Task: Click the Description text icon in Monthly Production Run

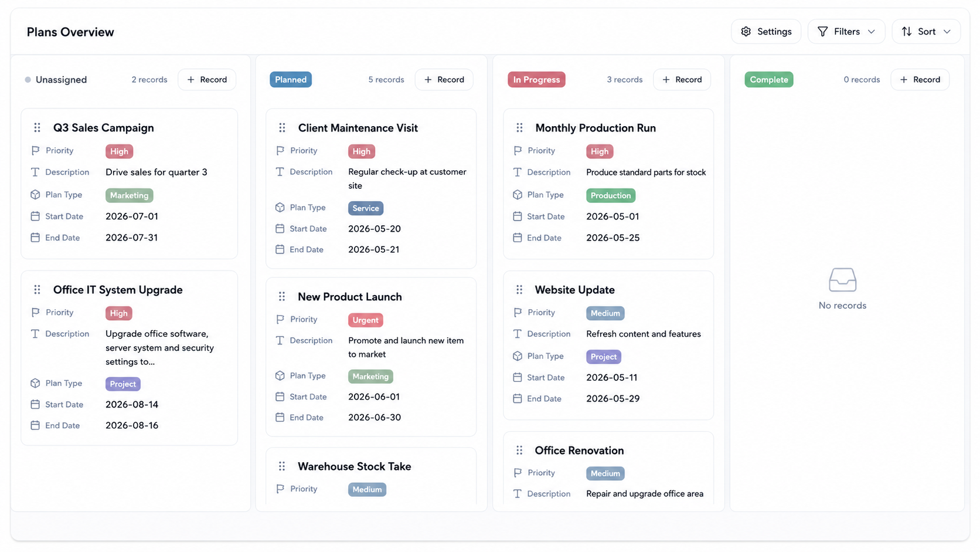Action: [518, 172]
